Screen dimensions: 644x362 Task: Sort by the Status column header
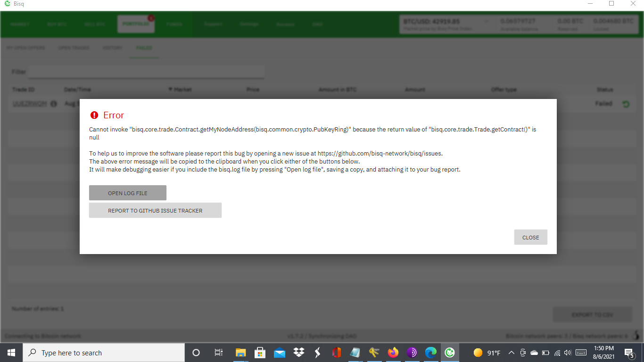click(604, 90)
